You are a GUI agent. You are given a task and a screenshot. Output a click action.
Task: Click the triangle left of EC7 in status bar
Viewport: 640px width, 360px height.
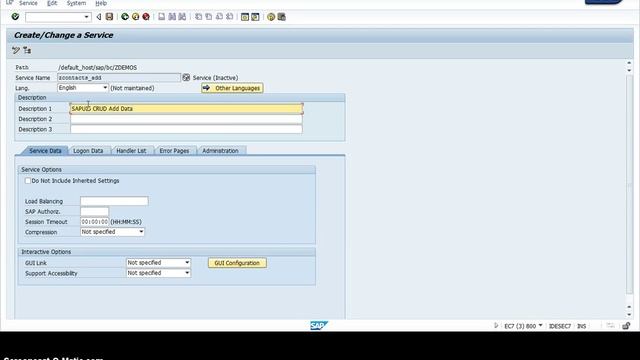(x=496, y=326)
